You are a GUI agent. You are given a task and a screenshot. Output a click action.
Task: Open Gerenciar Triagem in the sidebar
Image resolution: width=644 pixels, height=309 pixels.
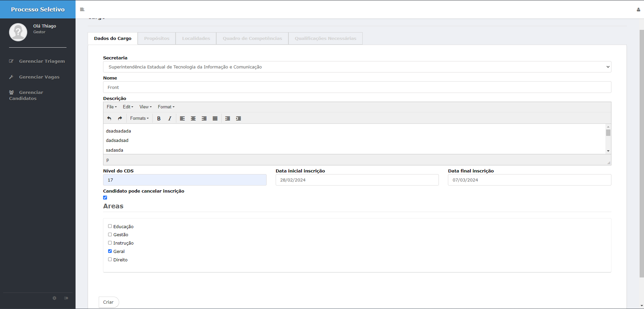click(x=42, y=61)
